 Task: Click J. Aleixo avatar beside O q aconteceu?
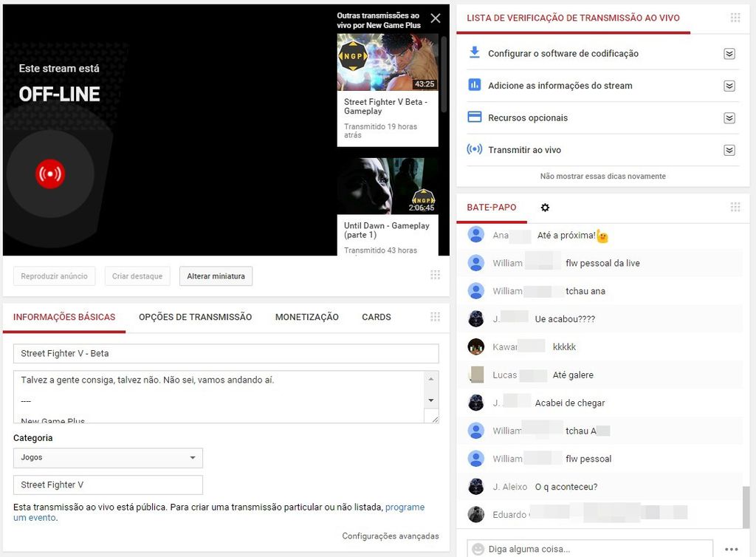tap(476, 487)
